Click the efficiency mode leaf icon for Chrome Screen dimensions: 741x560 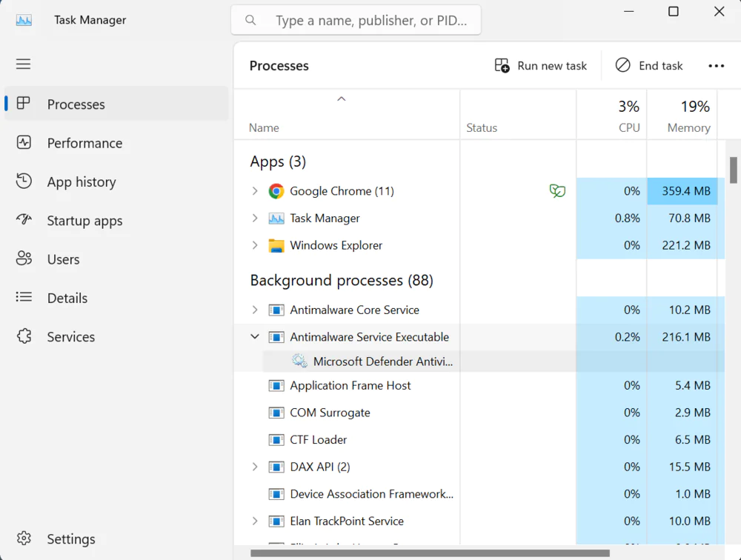[557, 191]
